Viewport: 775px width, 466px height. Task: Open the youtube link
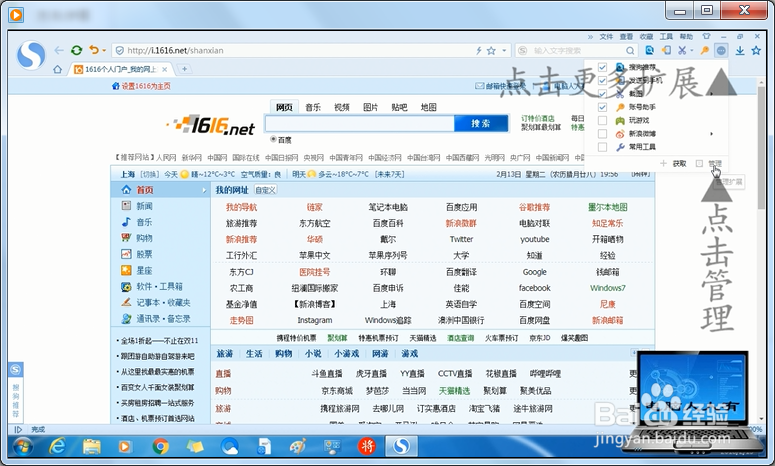point(534,239)
